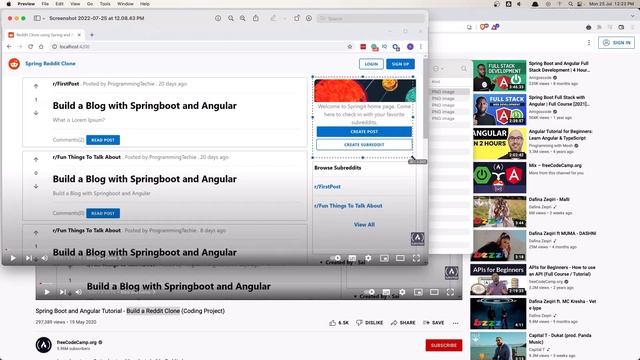Open the browser's three-dot menu

click(633, 27)
